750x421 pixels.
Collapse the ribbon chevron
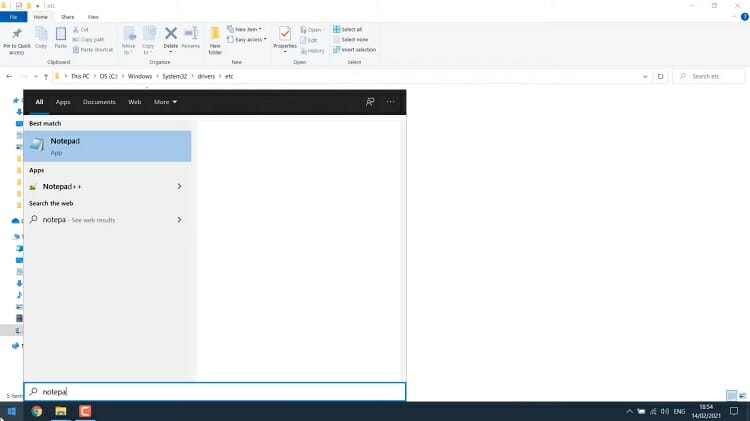coord(735,17)
